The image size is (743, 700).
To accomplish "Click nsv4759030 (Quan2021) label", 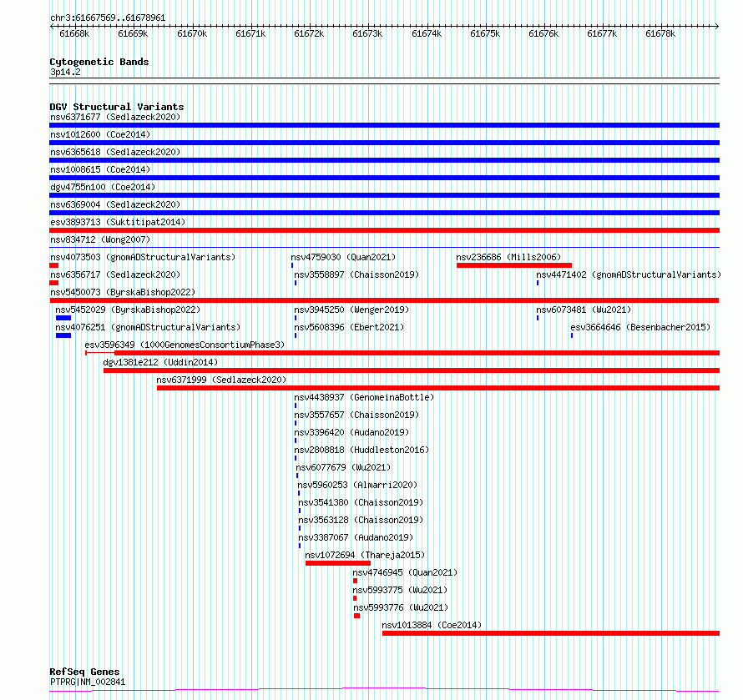I will (343, 257).
